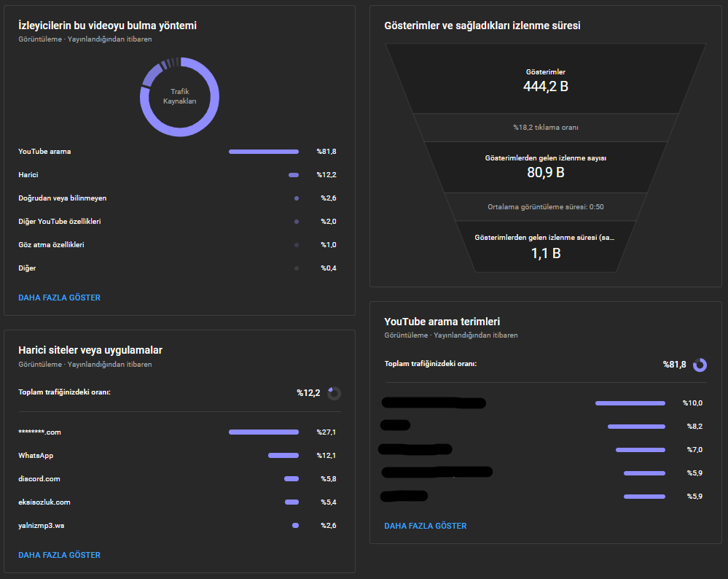This screenshot has height=579, width=728.
Task: Select the Doğrudan veya bilinmeyen row
Action: (177, 198)
